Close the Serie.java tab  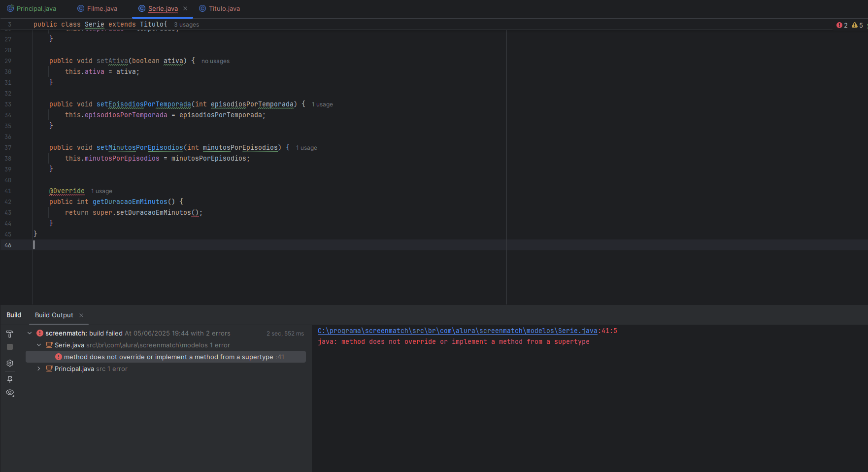185,9
